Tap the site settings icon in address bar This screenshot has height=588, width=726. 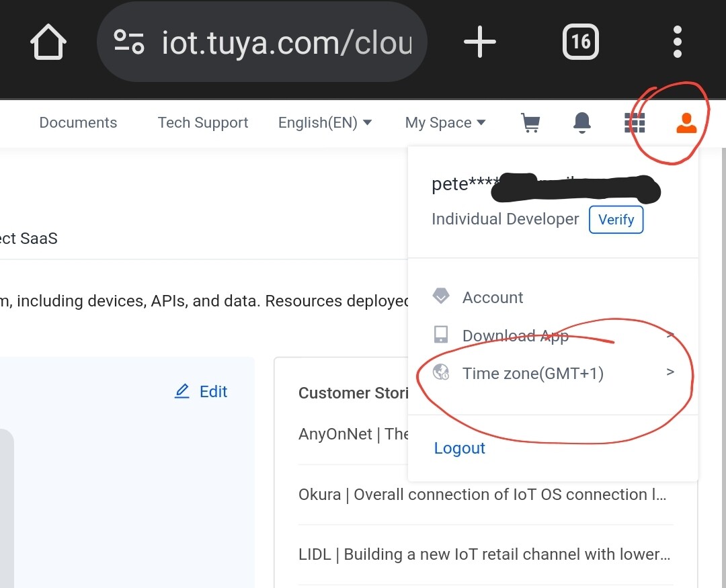click(x=128, y=42)
